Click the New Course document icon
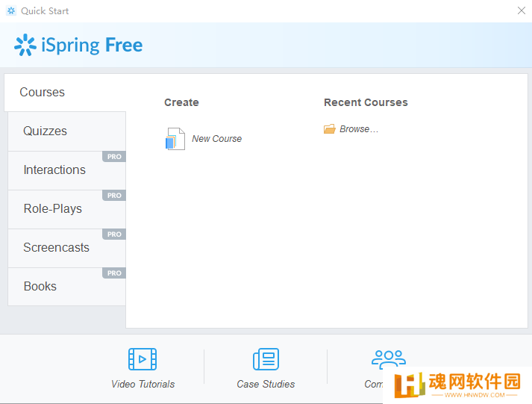 click(175, 139)
